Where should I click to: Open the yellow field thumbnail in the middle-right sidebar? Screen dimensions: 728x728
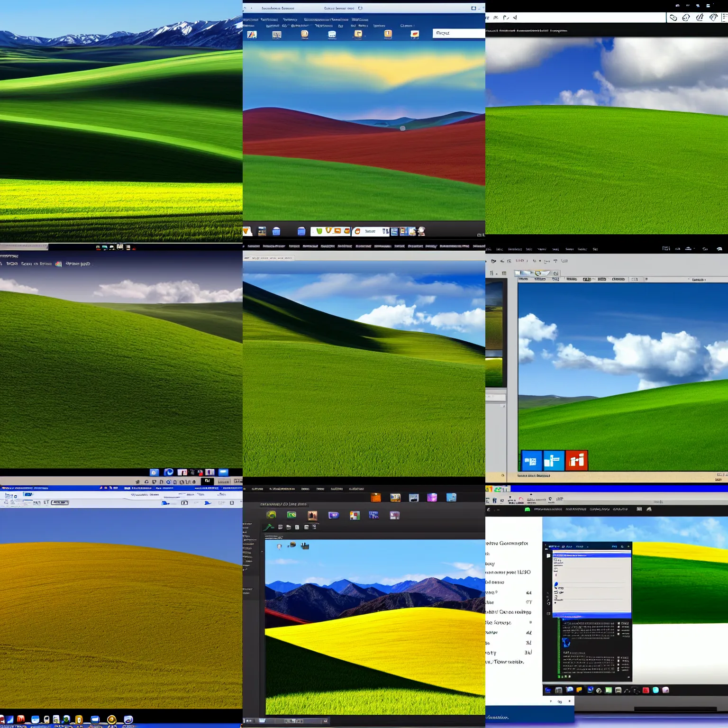click(493, 373)
